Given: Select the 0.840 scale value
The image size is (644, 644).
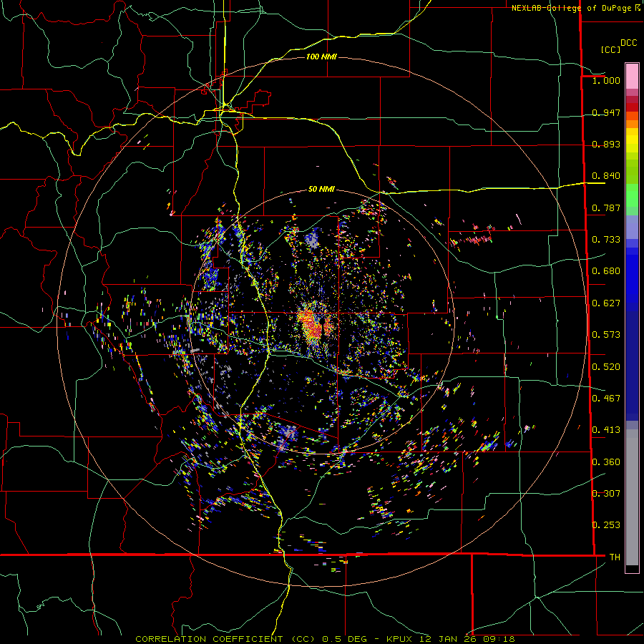Looking at the screenshot, I should click(606, 176).
